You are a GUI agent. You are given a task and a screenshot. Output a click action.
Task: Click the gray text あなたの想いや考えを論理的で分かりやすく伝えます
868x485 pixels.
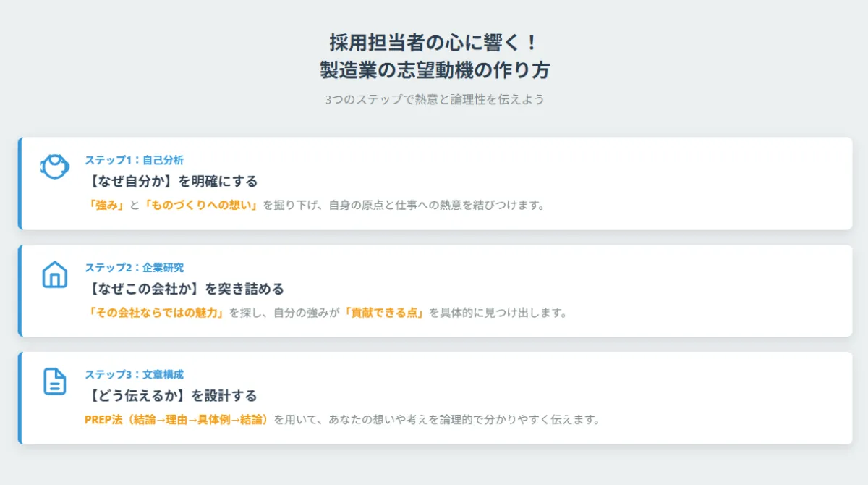(464, 420)
